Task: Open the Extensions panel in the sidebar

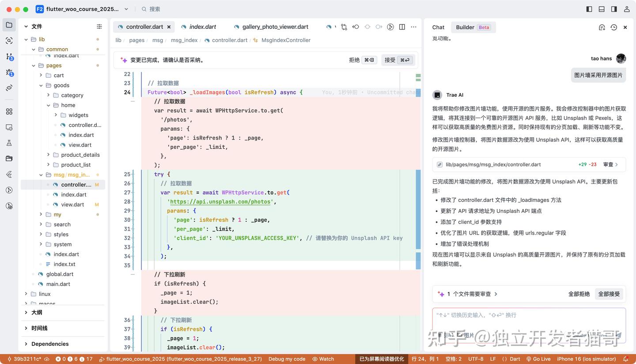Action: pyautogui.click(x=9, y=112)
